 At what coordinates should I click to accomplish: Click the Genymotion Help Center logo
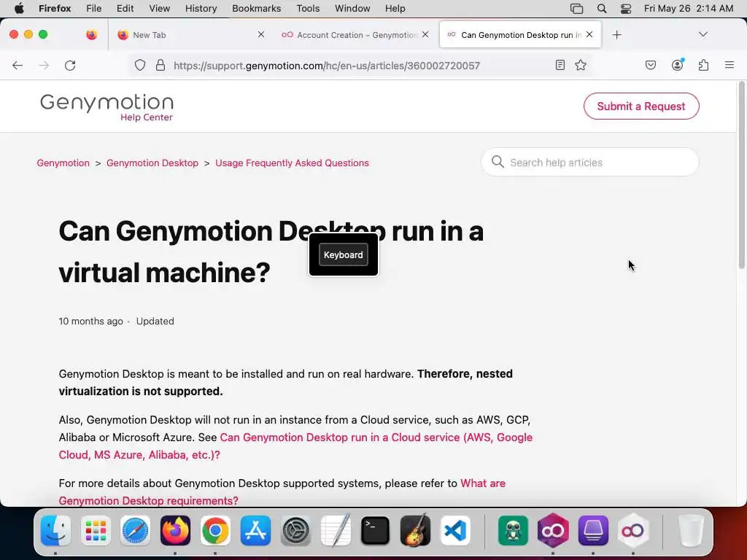(107, 108)
